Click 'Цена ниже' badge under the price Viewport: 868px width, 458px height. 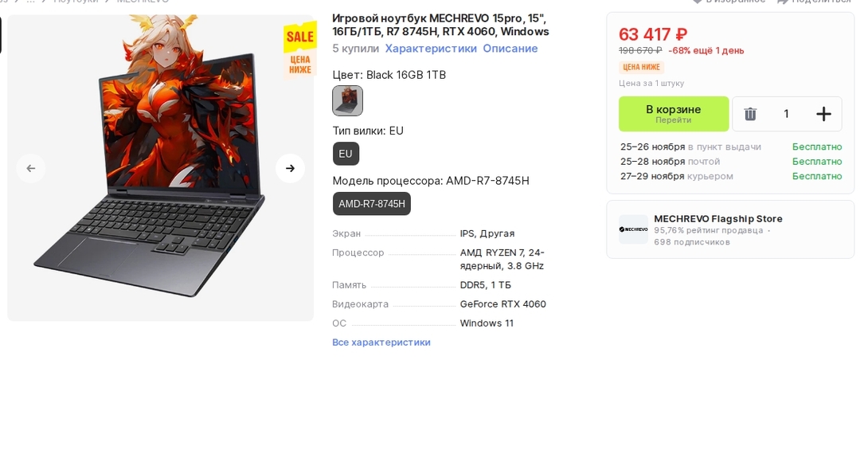[641, 68]
